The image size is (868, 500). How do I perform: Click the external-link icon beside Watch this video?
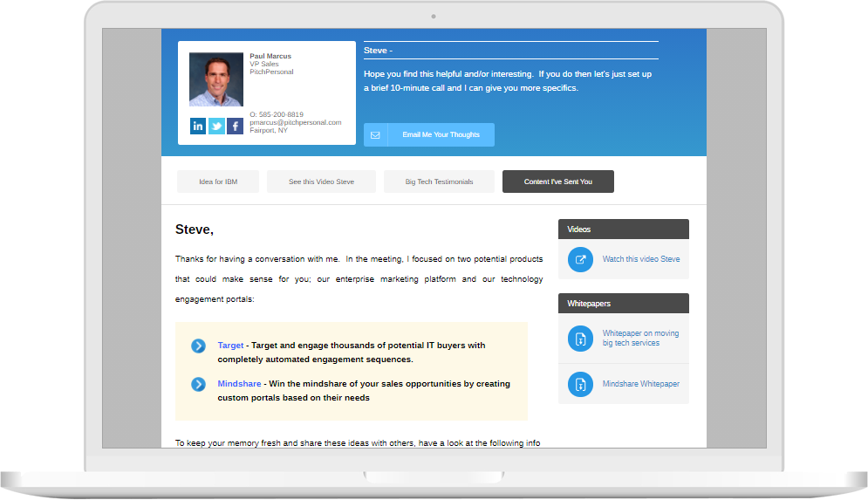click(580, 259)
